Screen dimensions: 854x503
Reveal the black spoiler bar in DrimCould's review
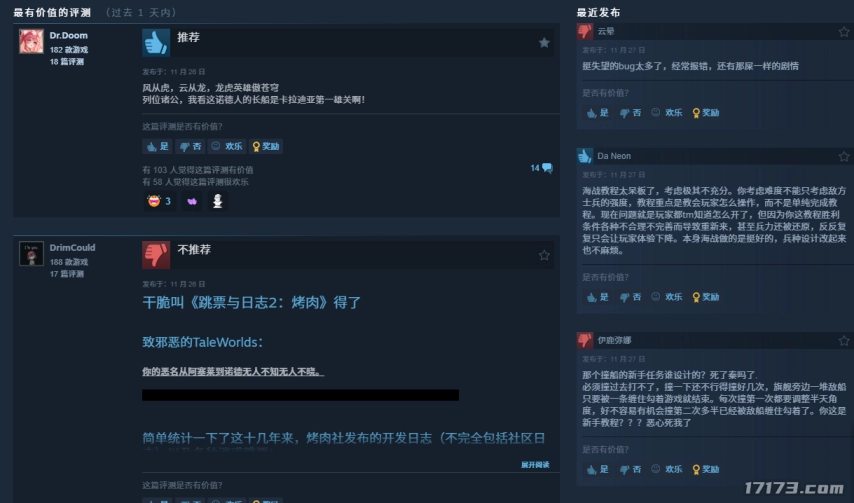click(300, 395)
